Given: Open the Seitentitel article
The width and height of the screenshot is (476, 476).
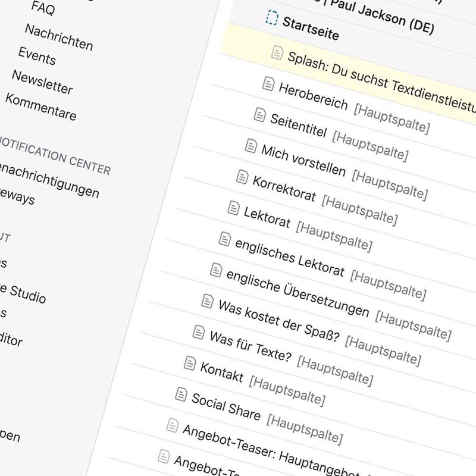Looking at the screenshot, I should click(299, 126).
